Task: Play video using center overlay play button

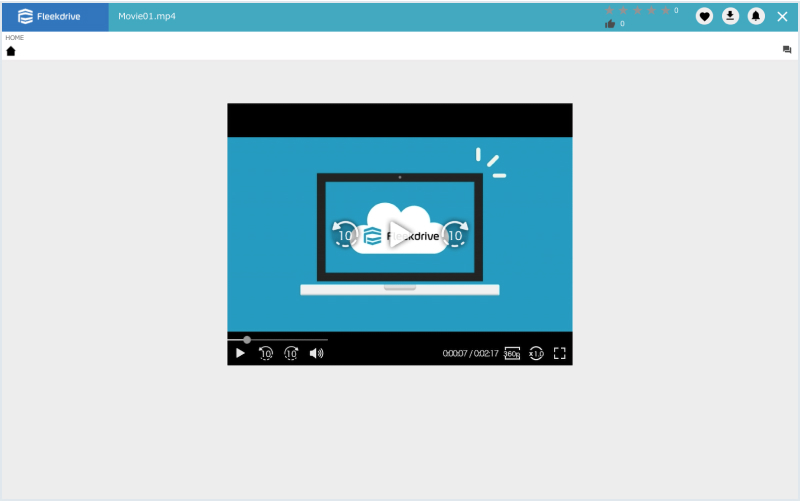Action: 399,234
